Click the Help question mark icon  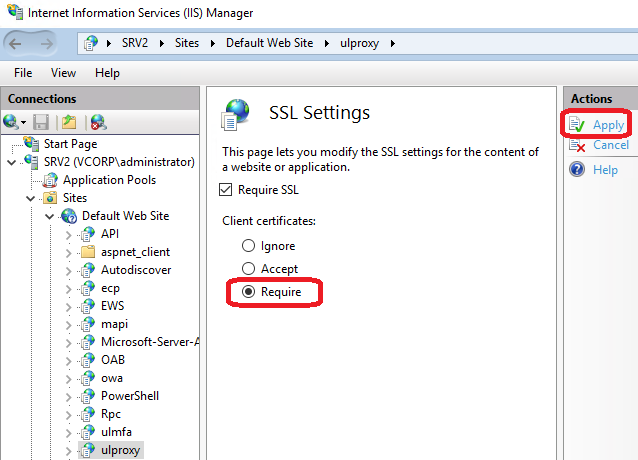pos(577,170)
